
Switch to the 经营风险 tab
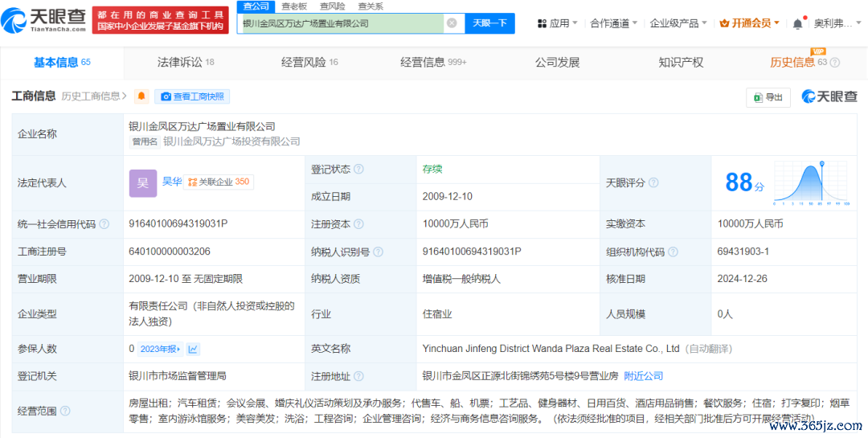click(309, 63)
